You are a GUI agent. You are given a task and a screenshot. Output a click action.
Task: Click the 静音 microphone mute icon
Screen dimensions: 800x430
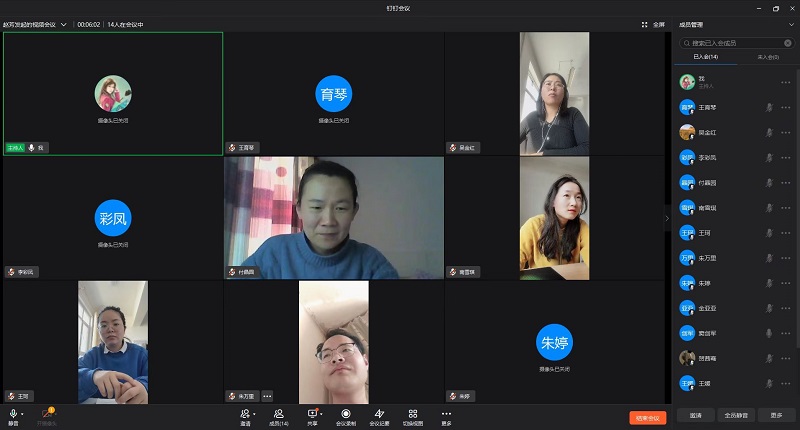pyautogui.click(x=14, y=413)
